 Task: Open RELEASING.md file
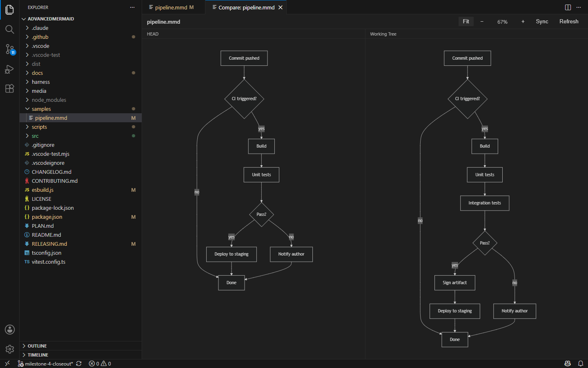pyautogui.click(x=80, y=244)
